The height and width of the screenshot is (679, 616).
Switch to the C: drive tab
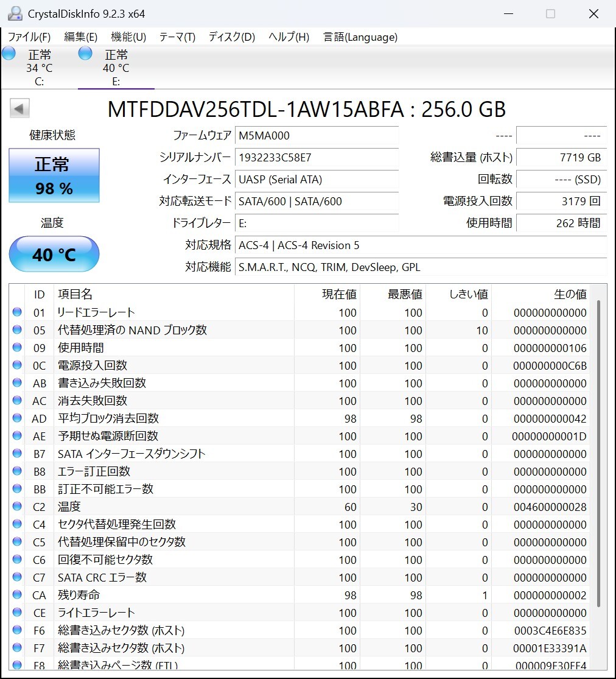pyautogui.click(x=39, y=67)
